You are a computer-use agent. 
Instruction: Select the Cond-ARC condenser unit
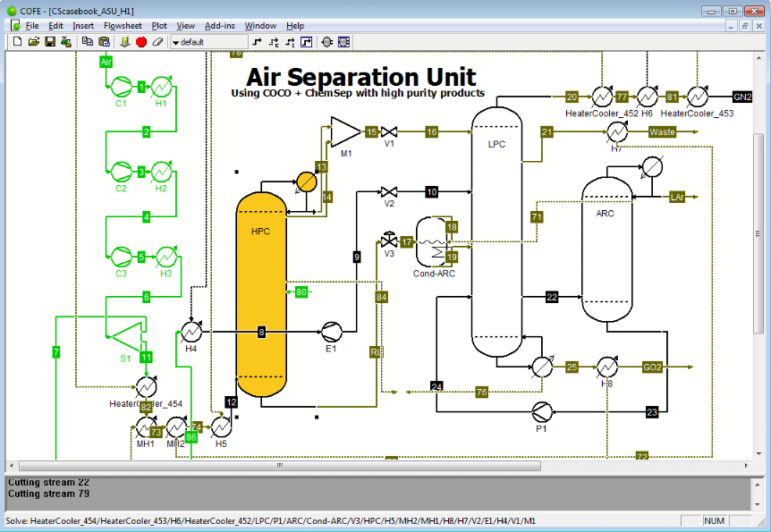coord(434,242)
